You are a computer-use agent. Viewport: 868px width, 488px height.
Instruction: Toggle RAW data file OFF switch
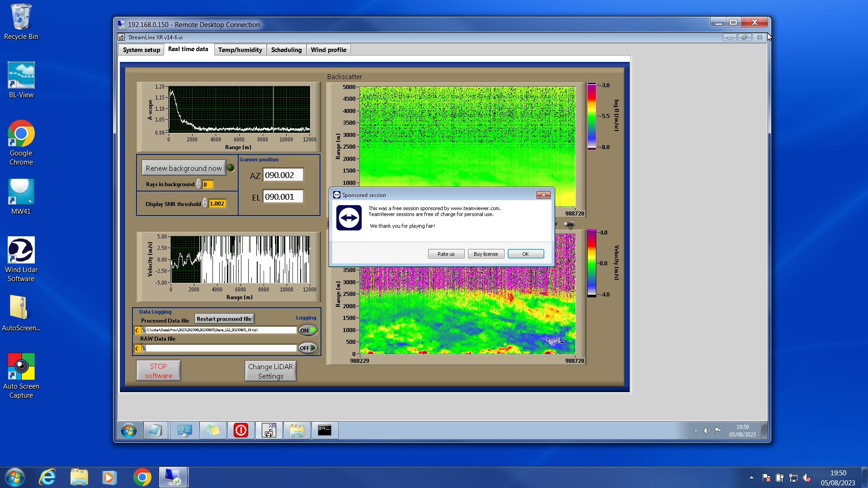308,348
